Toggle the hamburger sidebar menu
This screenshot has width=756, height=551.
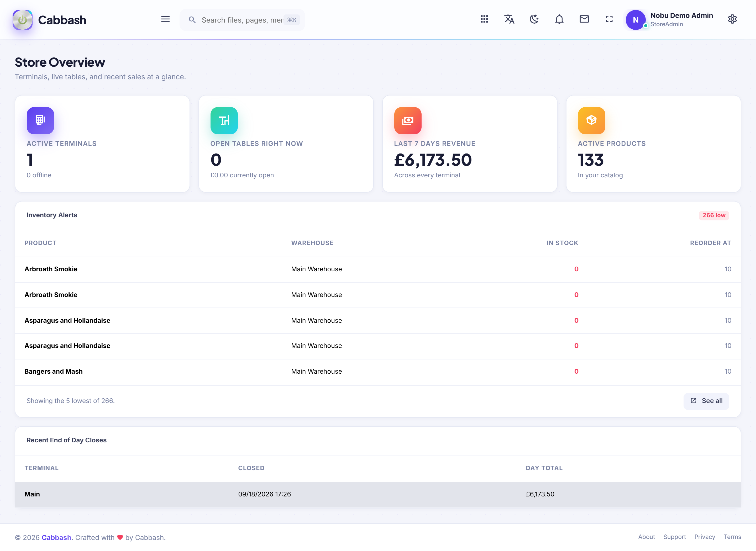[x=165, y=19]
